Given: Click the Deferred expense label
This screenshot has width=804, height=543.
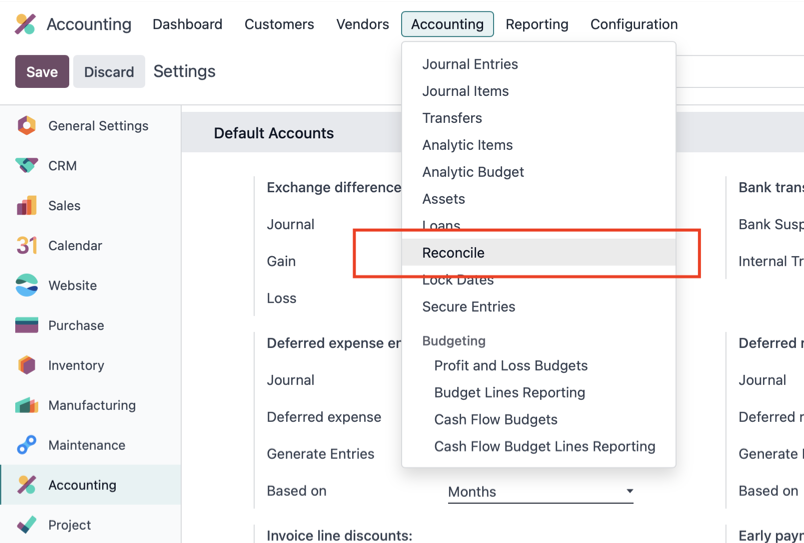Looking at the screenshot, I should (324, 417).
